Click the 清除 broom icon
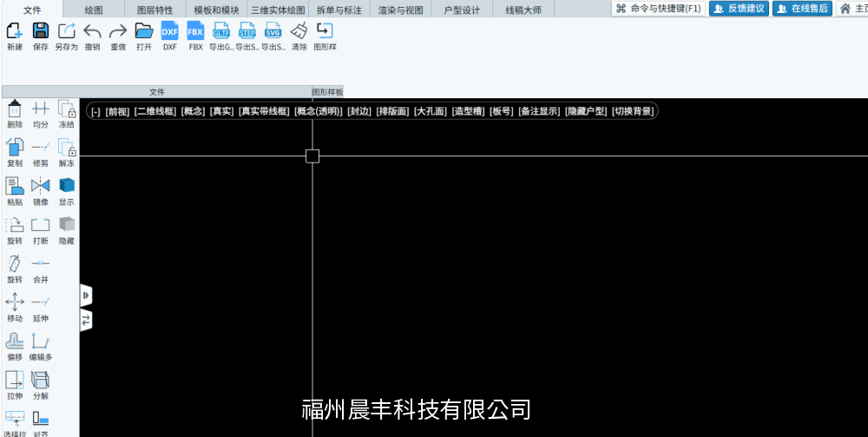Viewport: 868px width, 437px height. [x=299, y=31]
